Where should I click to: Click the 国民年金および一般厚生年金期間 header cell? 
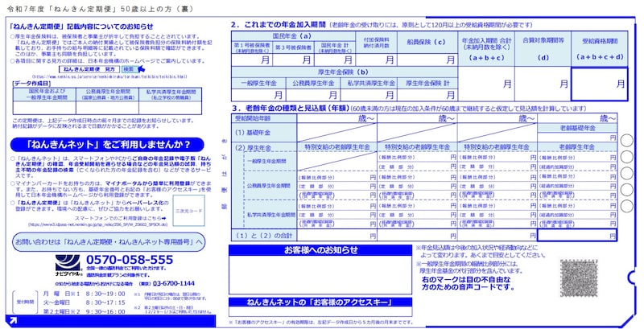pos(44,95)
